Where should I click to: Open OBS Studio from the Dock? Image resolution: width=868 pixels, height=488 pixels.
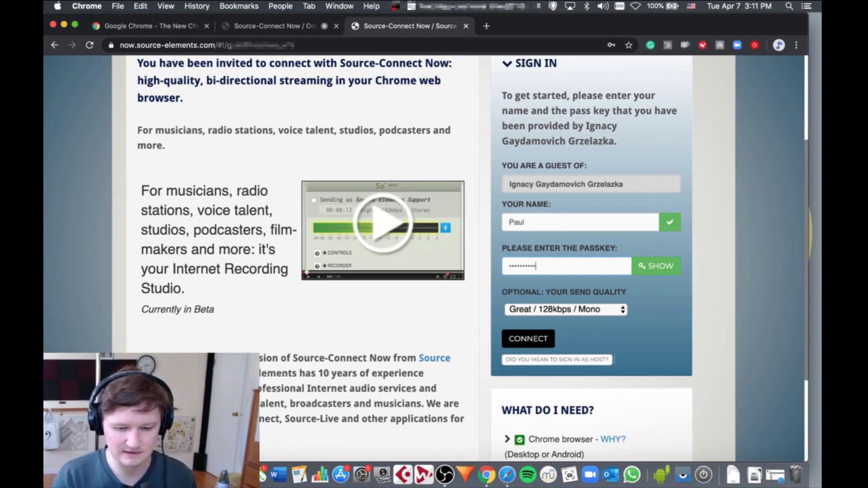pyautogui.click(x=445, y=474)
